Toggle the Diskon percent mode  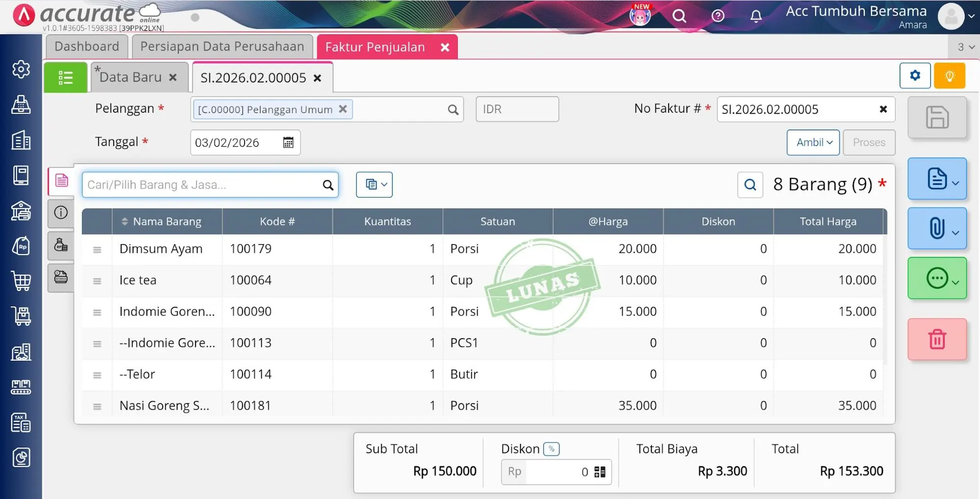coord(552,449)
